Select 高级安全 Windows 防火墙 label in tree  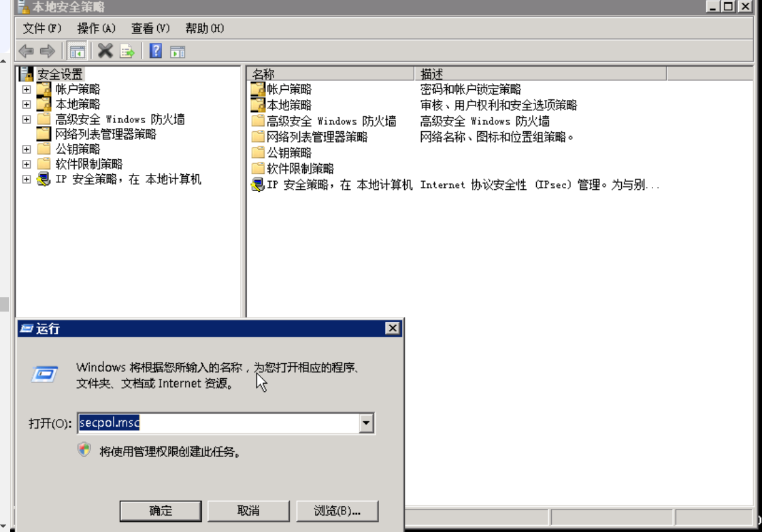120,119
